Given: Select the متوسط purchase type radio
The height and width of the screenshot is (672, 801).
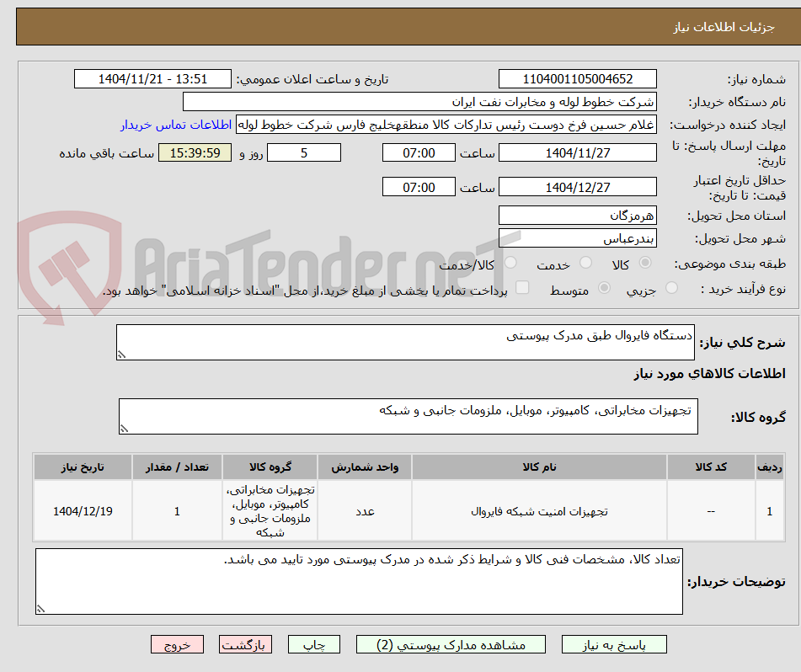Looking at the screenshot, I should click(x=604, y=288).
